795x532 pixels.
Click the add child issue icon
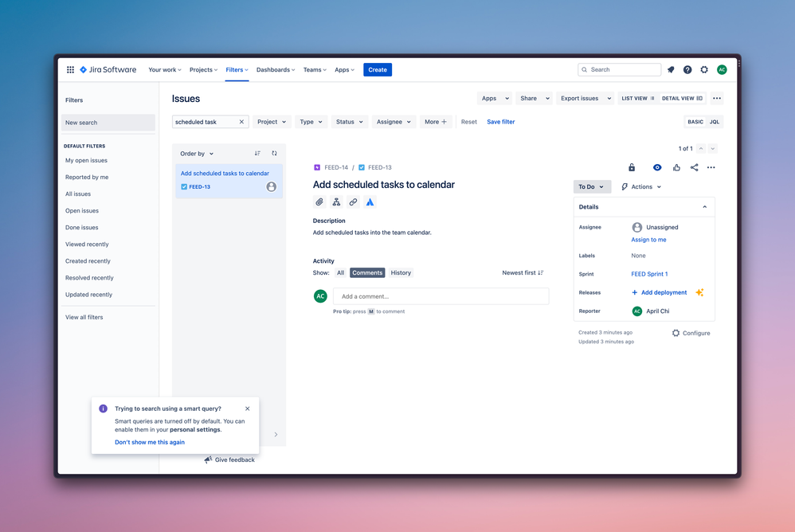pos(336,202)
